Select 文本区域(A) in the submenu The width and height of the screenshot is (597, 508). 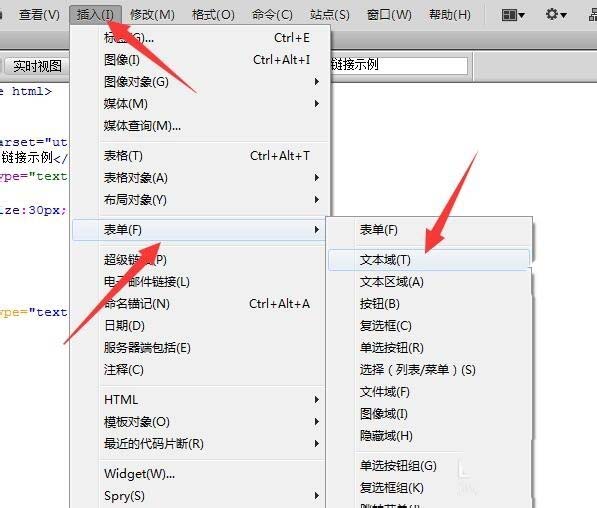tap(429, 282)
